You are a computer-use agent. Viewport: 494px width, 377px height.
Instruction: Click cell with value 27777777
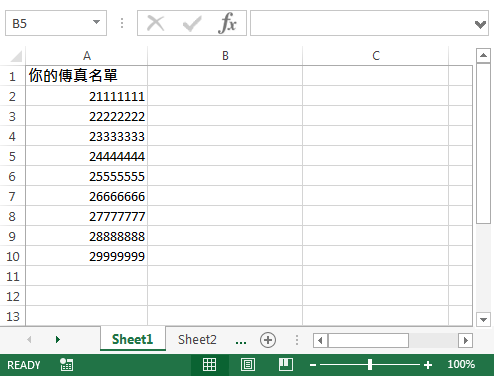[87, 216]
